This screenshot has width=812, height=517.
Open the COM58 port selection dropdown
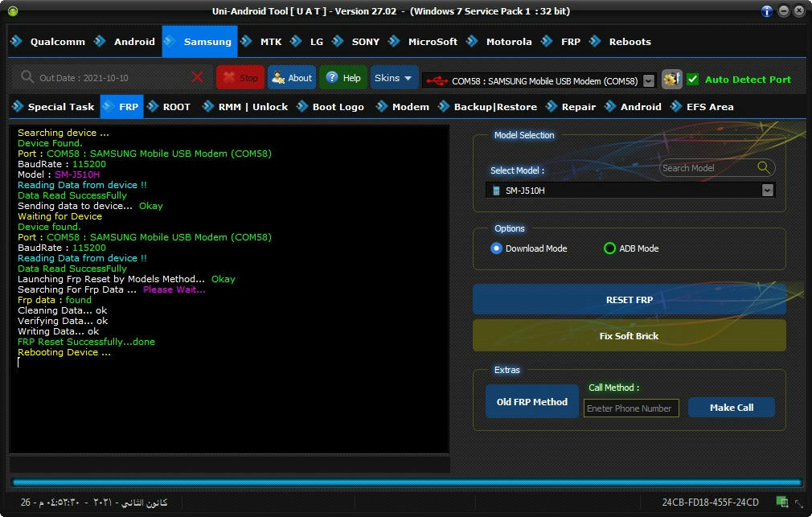648,81
